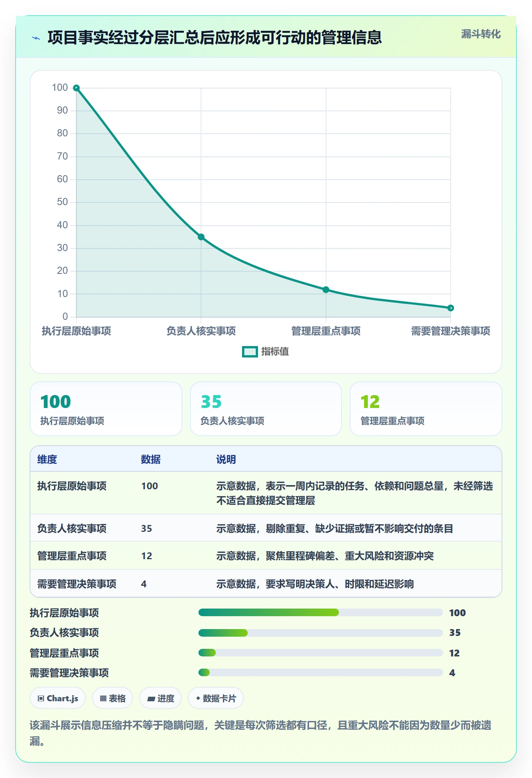Click x-axis label 执行层原始事项 under the chart
The height and width of the screenshot is (778, 532).
point(76,331)
